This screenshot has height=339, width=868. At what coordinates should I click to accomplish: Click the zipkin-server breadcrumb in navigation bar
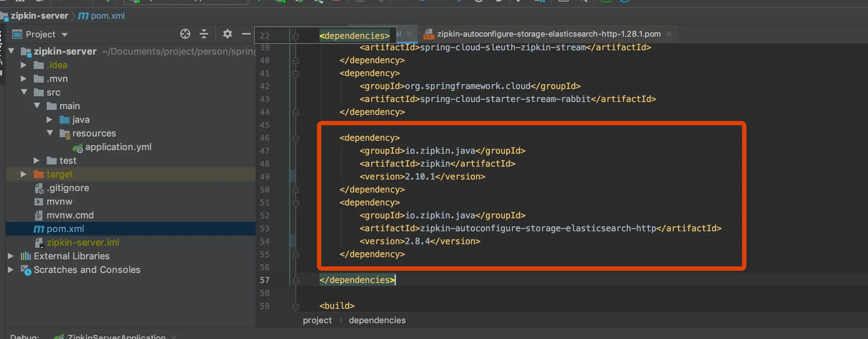(39, 16)
